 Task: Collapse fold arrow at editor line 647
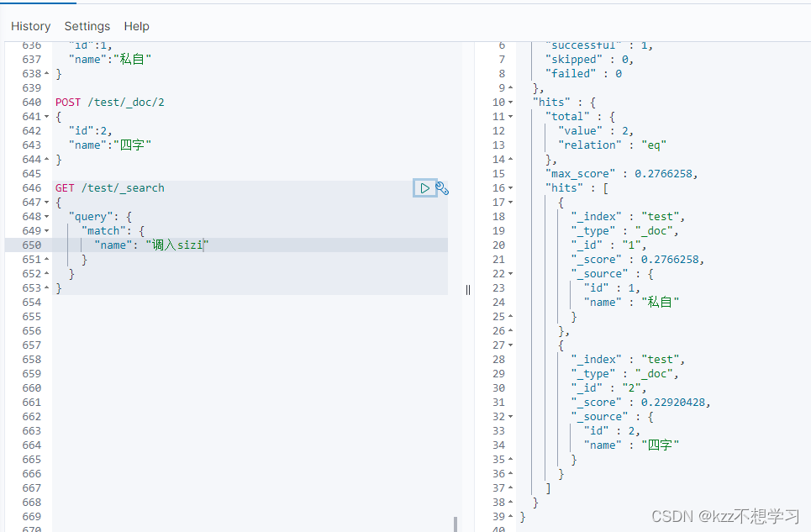[46, 203]
